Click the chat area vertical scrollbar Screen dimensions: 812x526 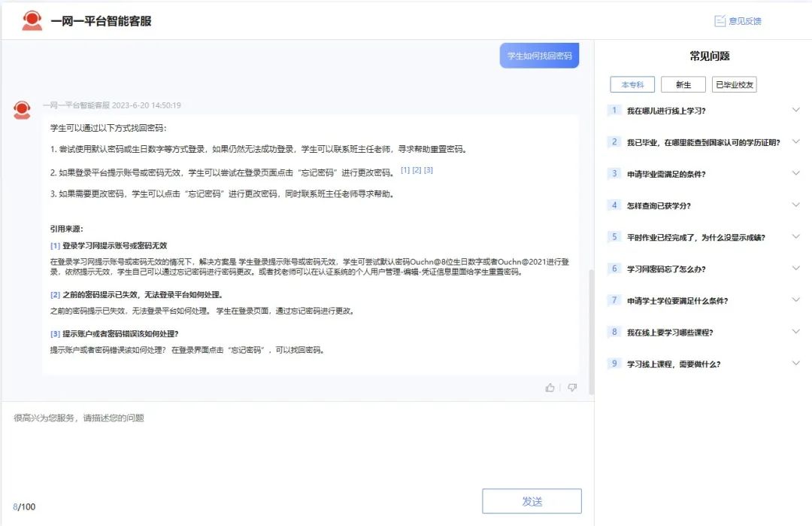[x=590, y=331]
